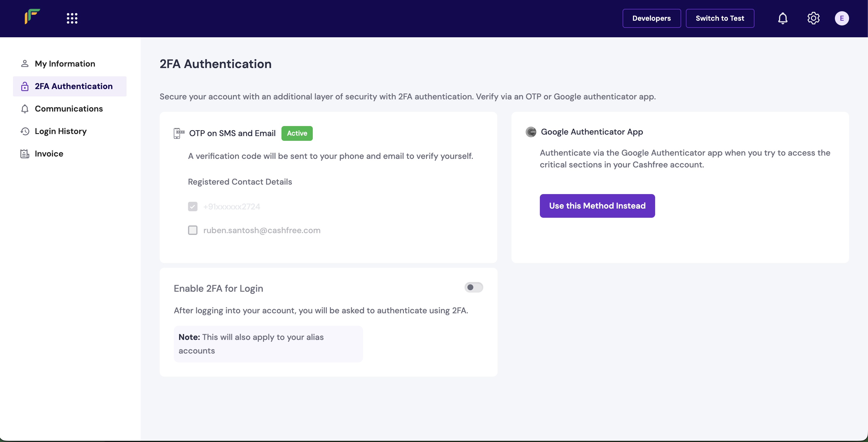The image size is (868, 442).
Task: Open the profile avatar menu
Action: (842, 18)
